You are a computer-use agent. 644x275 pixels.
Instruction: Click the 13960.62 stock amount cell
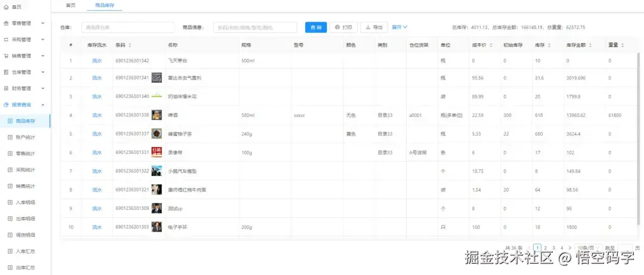(x=576, y=115)
